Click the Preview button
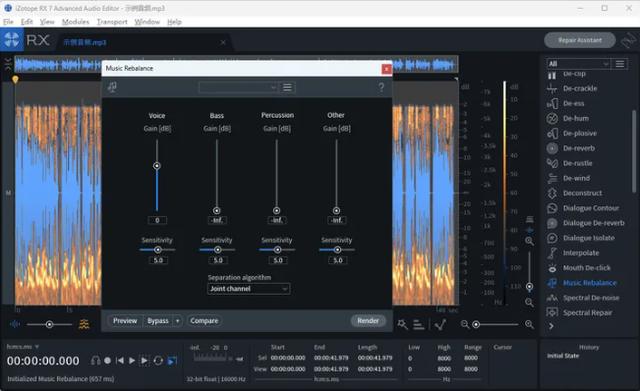 (125, 321)
